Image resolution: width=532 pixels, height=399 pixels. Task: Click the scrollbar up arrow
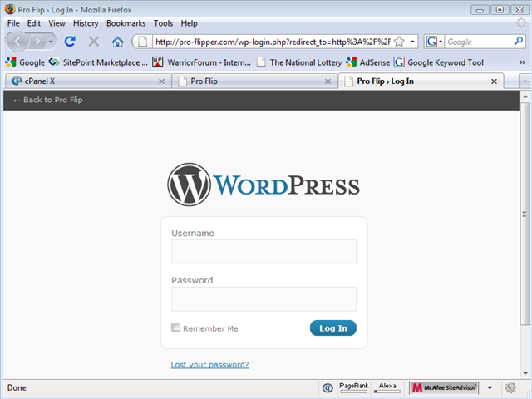pos(525,96)
